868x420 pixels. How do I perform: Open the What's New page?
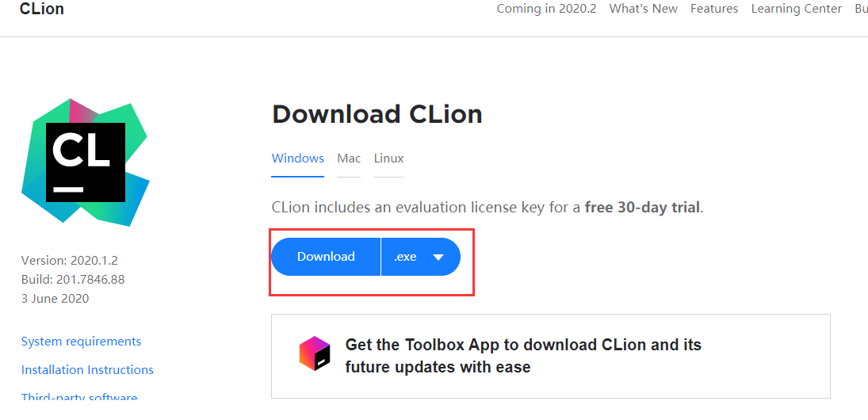(x=643, y=9)
